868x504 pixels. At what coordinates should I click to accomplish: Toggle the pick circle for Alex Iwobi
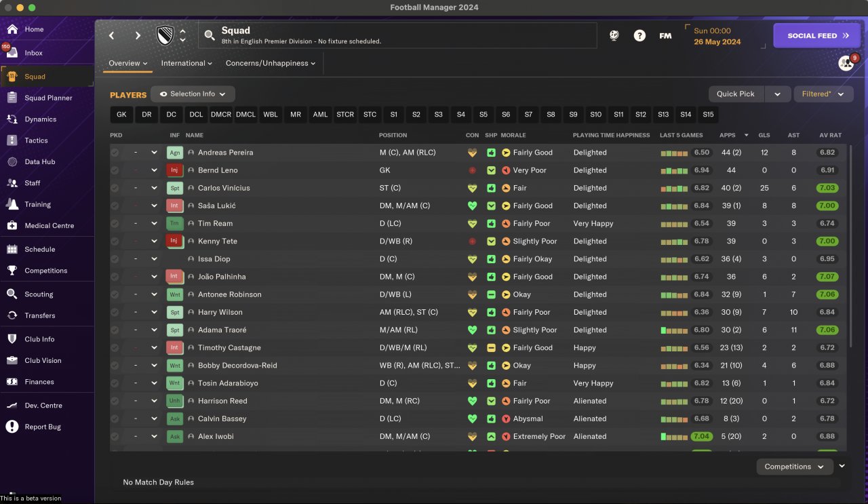(x=115, y=436)
